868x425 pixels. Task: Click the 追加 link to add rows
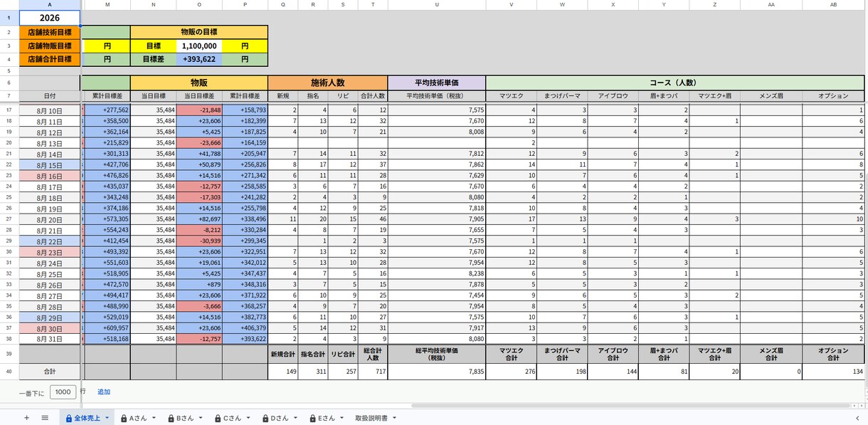[x=104, y=392]
